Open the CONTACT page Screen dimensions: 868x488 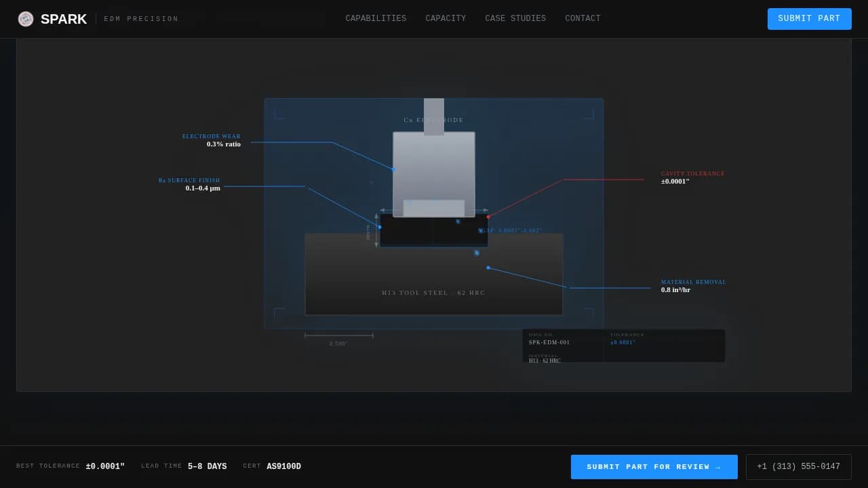583,18
